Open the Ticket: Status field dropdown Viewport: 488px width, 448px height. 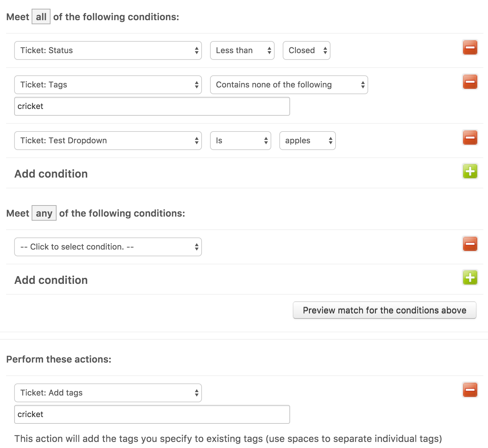click(108, 50)
